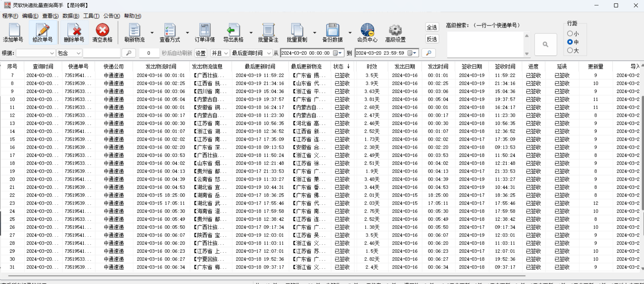Open the 查看(S) menu
The height and width of the screenshot is (284, 644).
pyautogui.click(x=51, y=16)
